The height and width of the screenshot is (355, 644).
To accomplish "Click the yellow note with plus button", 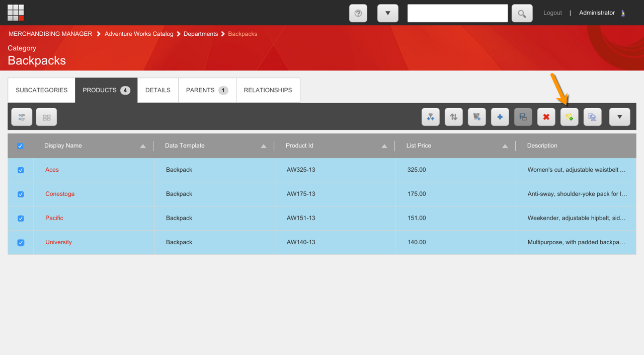I will tap(570, 117).
